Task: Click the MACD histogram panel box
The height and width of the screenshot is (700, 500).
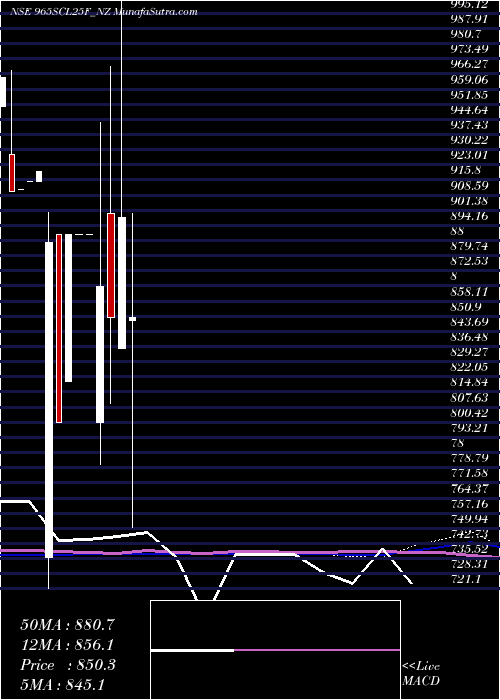Action: (x=275, y=650)
